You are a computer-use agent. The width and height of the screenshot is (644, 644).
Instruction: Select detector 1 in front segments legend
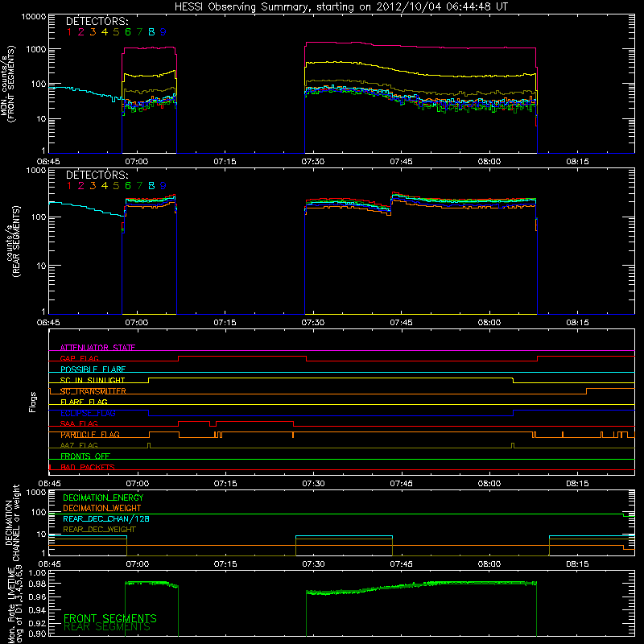(x=69, y=32)
